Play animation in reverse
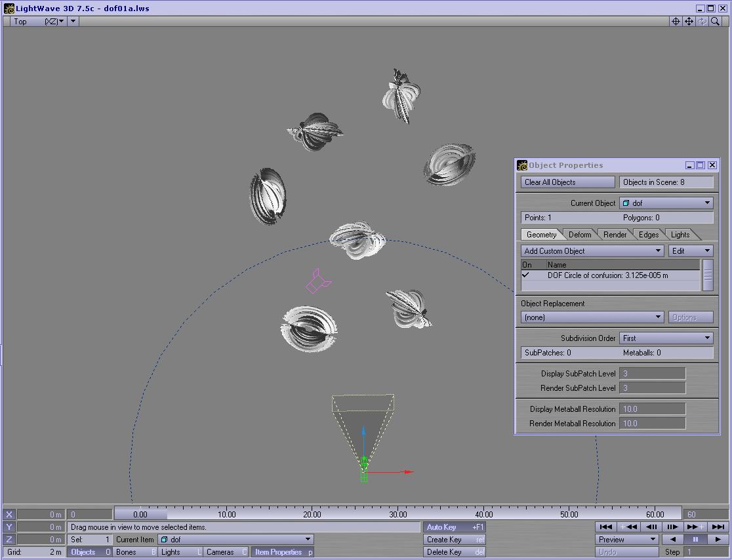The width and height of the screenshot is (732, 560). pyautogui.click(x=673, y=540)
